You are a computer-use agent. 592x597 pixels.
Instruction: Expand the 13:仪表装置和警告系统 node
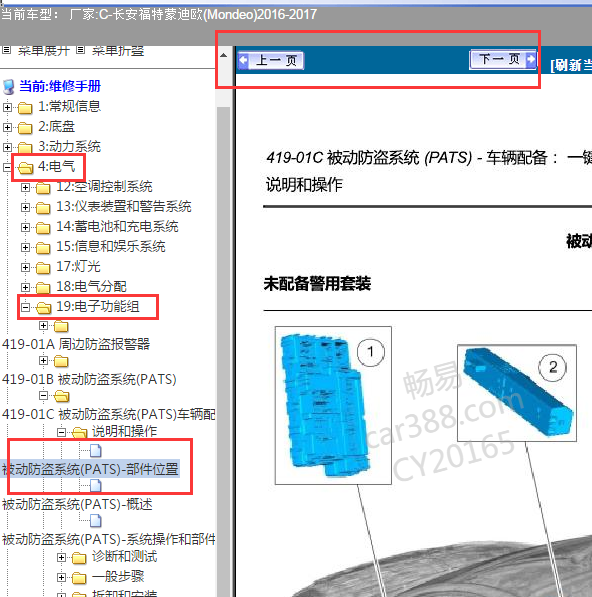point(26,207)
